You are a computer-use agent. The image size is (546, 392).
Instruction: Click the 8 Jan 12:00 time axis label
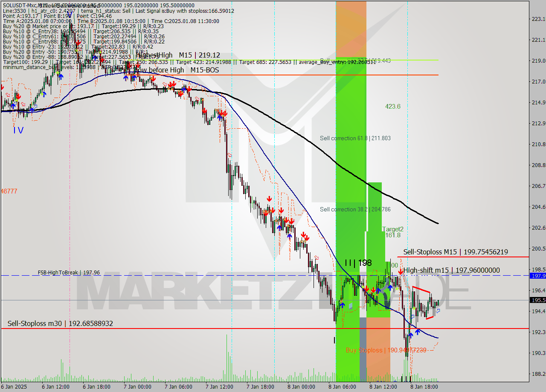[x=383, y=387]
